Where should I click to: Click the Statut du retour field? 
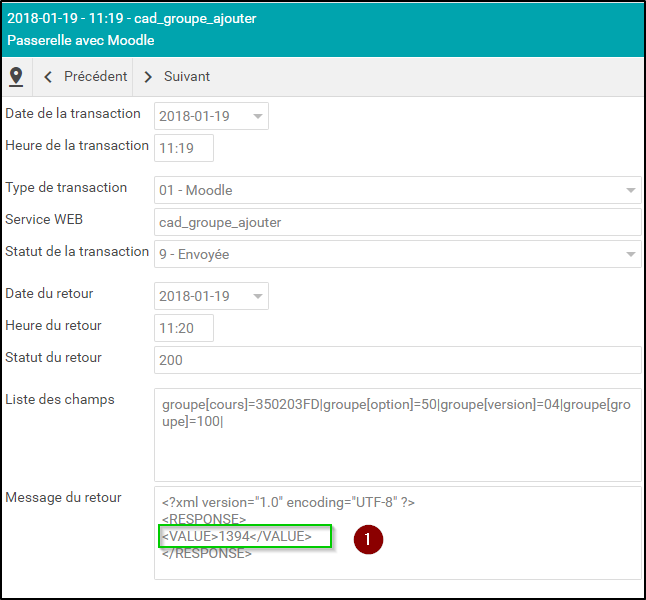(397, 360)
